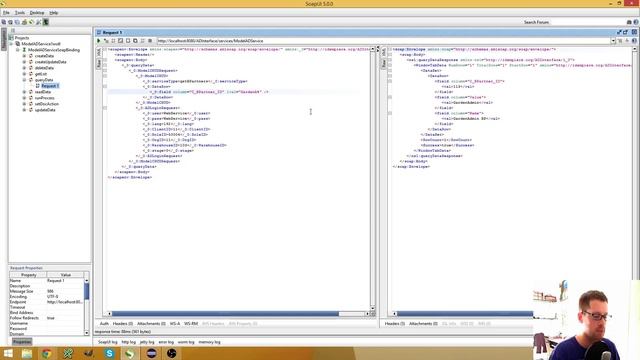Click the Navigator side tab
Screen dimensions: 640x360
[4, 40]
